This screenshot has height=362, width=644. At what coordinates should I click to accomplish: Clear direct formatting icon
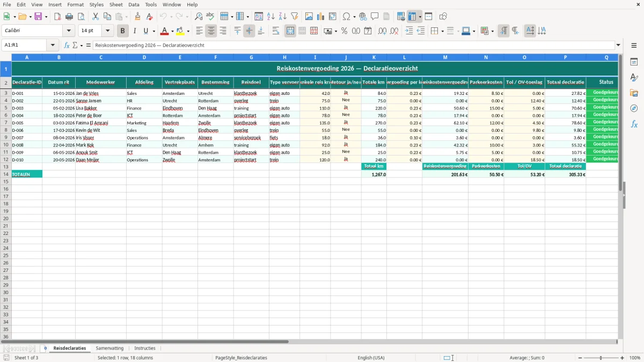pyautogui.click(x=149, y=17)
